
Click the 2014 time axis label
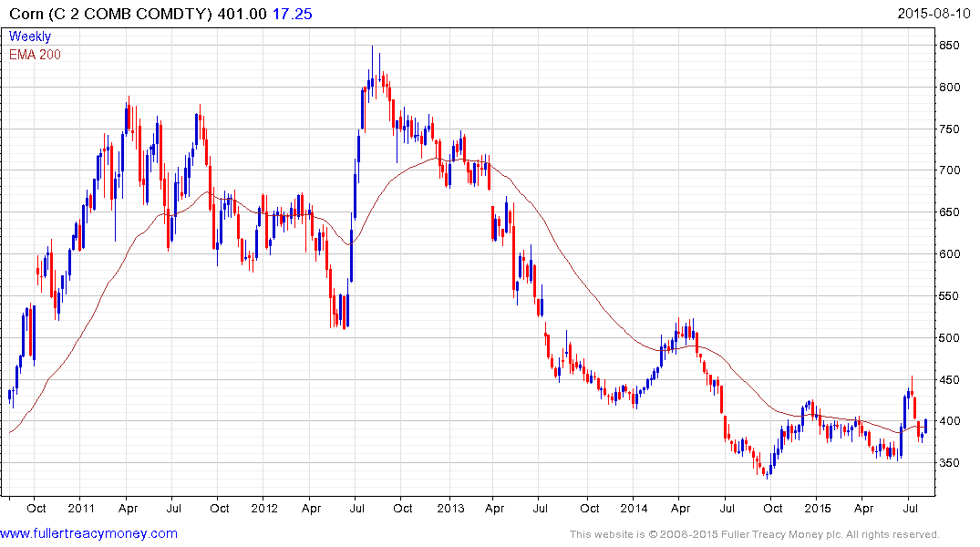coord(634,508)
